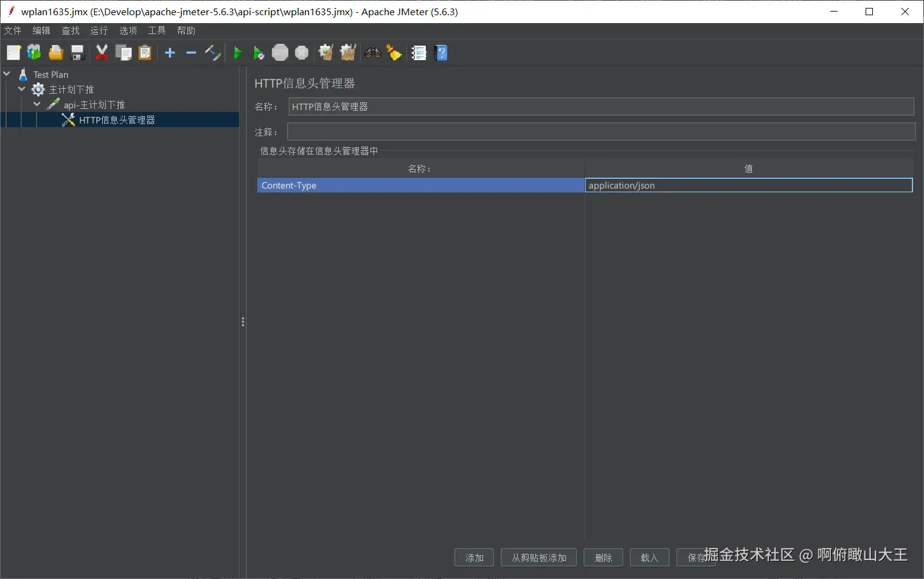The height and width of the screenshot is (579, 924).
Task: Click the gray Stop test icon
Action: 280,53
